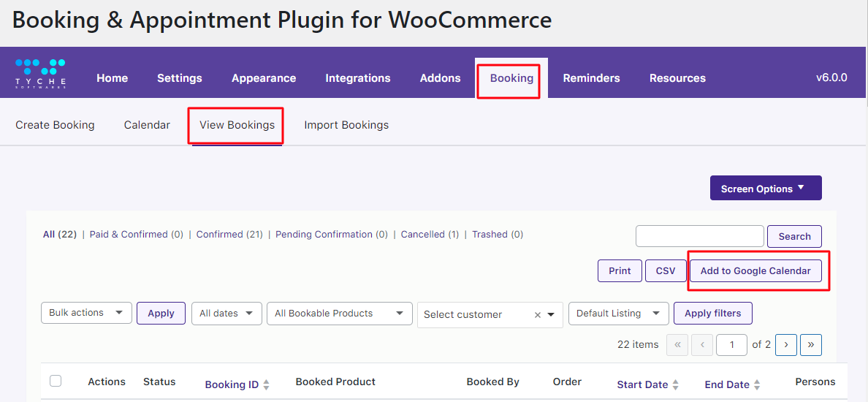868x402 pixels.
Task: Export bookings with the CSV button
Action: pyautogui.click(x=666, y=270)
